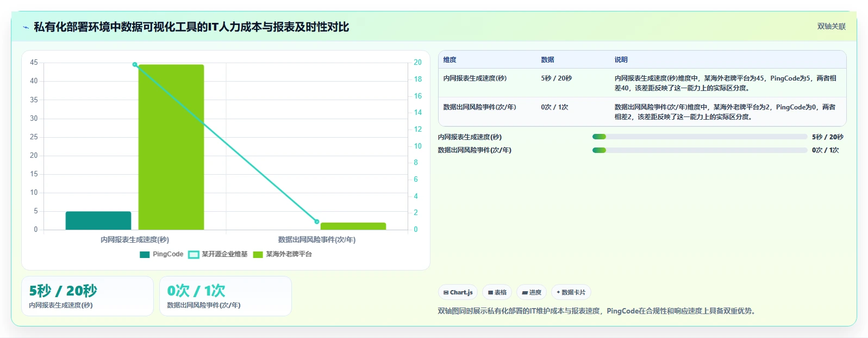
Task: Click table cell 内网报表生成速度(秒)
Action: [474, 78]
